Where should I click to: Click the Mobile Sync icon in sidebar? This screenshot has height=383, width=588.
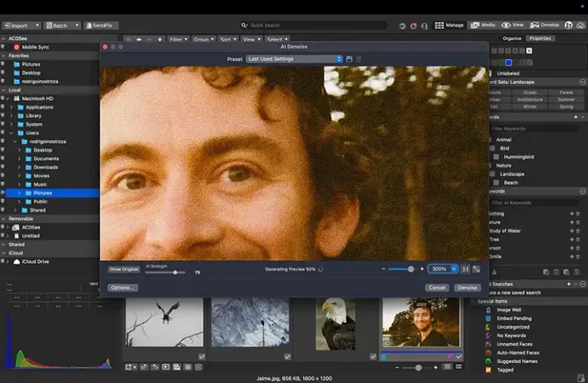pos(15,47)
